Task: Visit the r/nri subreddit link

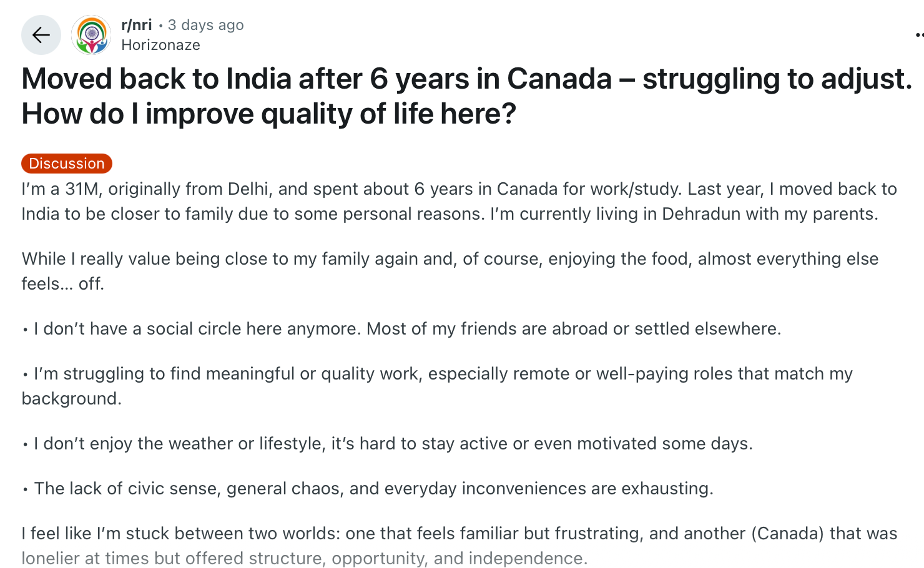Action: pos(137,25)
